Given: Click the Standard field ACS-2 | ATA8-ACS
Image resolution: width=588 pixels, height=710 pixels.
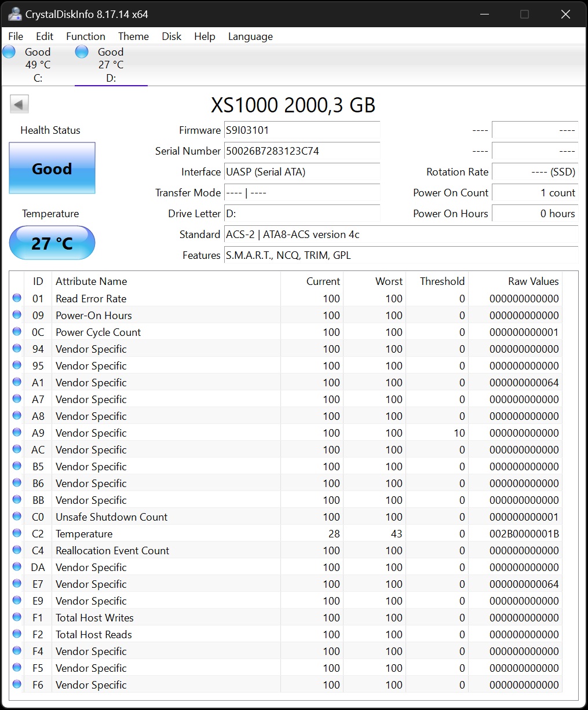Looking at the screenshot, I should coord(401,235).
